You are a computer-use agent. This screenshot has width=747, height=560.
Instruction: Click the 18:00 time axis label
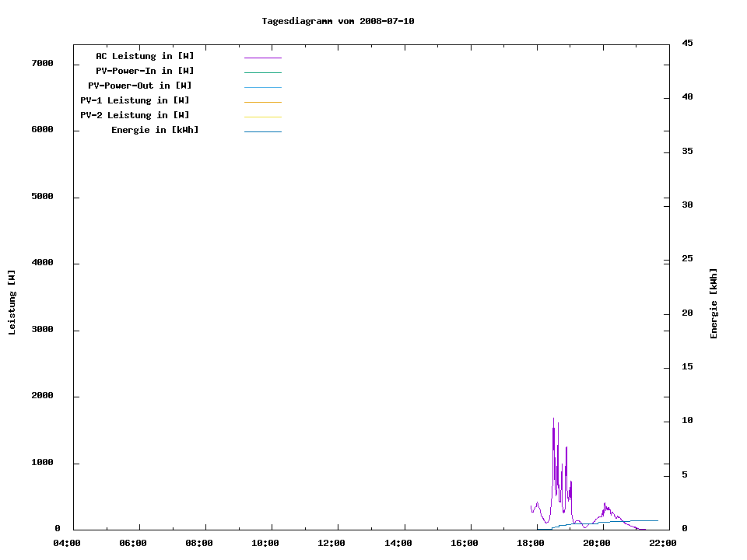pyautogui.click(x=531, y=543)
